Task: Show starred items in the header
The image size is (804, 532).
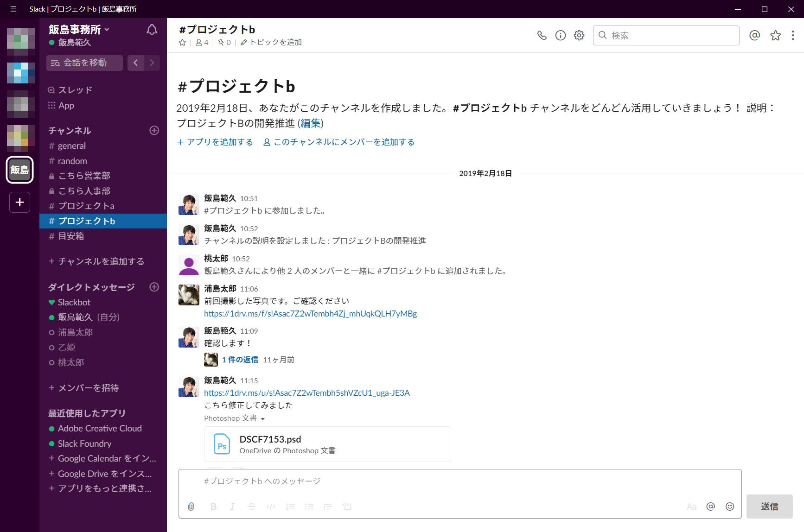Action: [775, 35]
